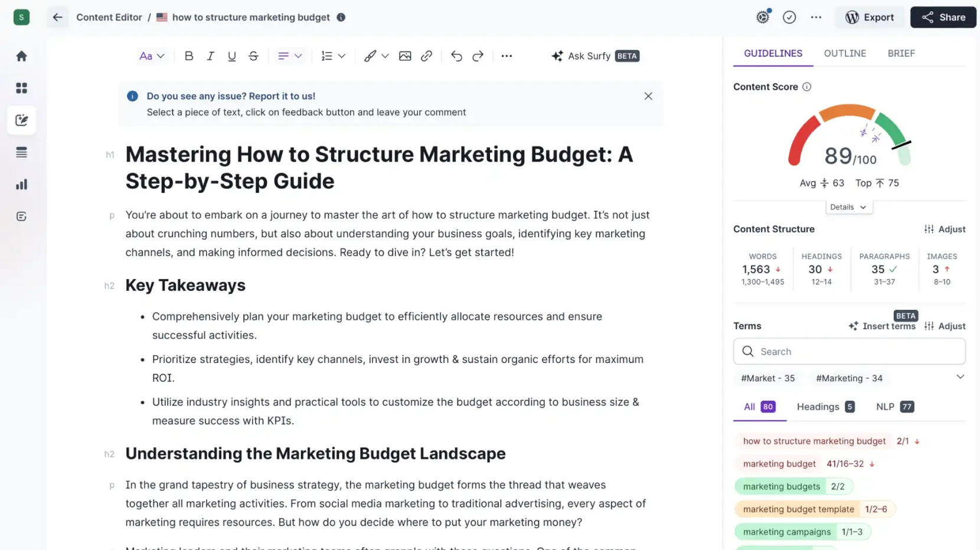Click the Terms search field
This screenshot has height=550, width=980.
click(848, 351)
